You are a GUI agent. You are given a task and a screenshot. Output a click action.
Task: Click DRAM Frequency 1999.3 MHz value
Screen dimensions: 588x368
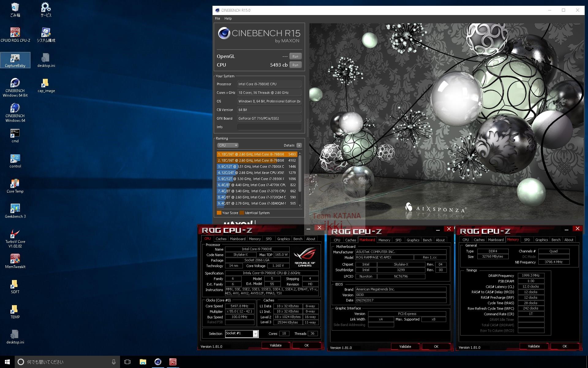pyautogui.click(x=531, y=275)
